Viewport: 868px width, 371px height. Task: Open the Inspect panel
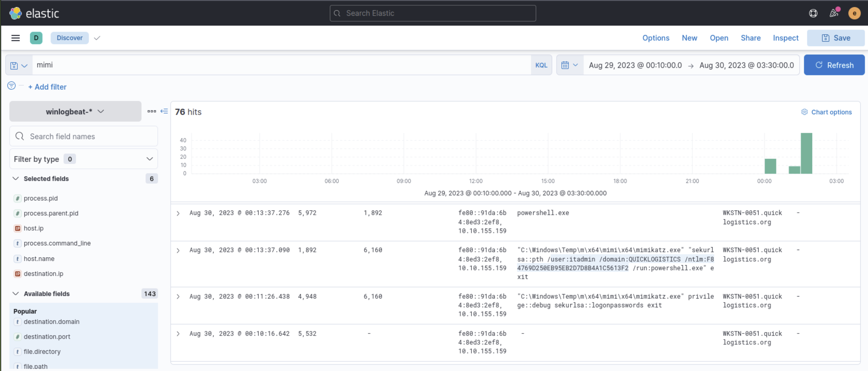(x=785, y=38)
